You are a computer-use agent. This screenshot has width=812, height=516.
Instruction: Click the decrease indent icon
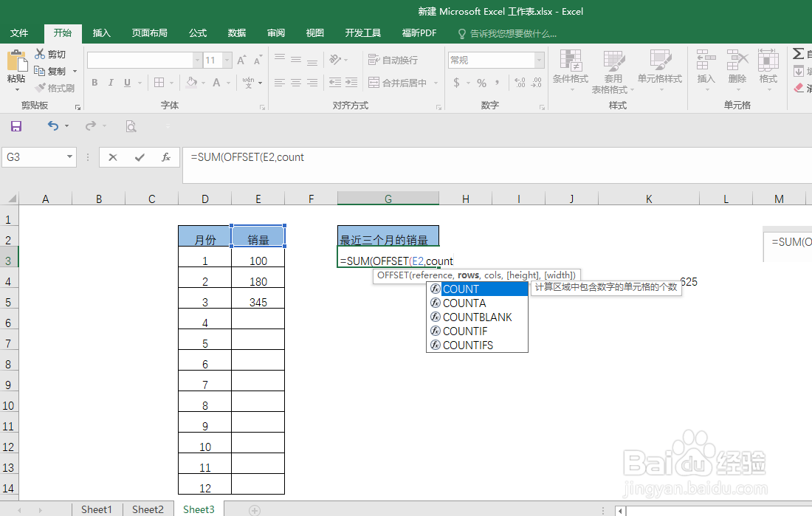click(335, 83)
